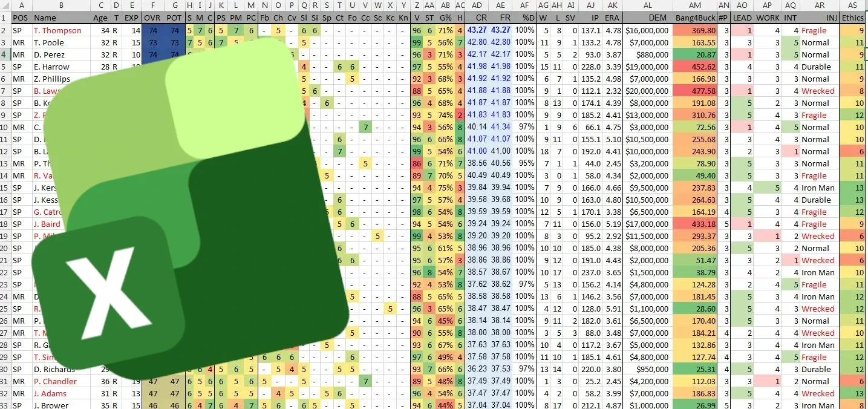Select the 477.58 Bang4Buck cell
The width and height of the screenshot is (868, 409).
[x=694, y=91]
